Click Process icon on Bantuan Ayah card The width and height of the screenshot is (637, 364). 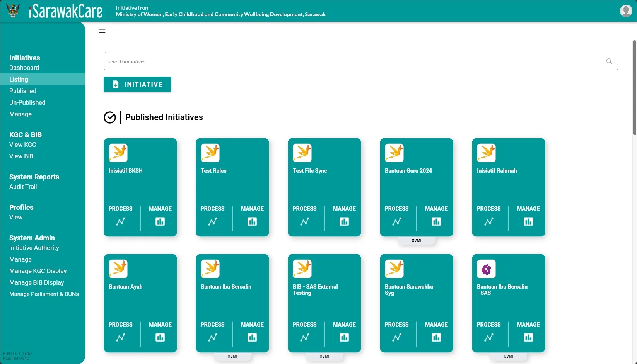[x=121, y=337]
